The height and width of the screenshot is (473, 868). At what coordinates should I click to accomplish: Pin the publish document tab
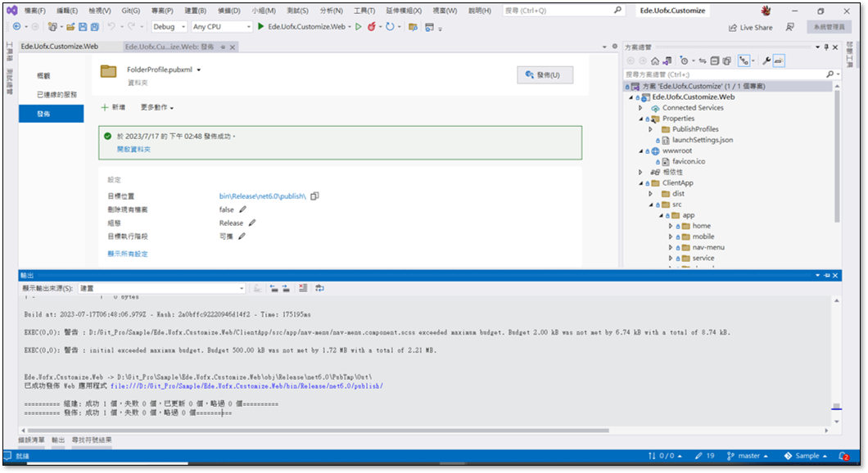223,47
